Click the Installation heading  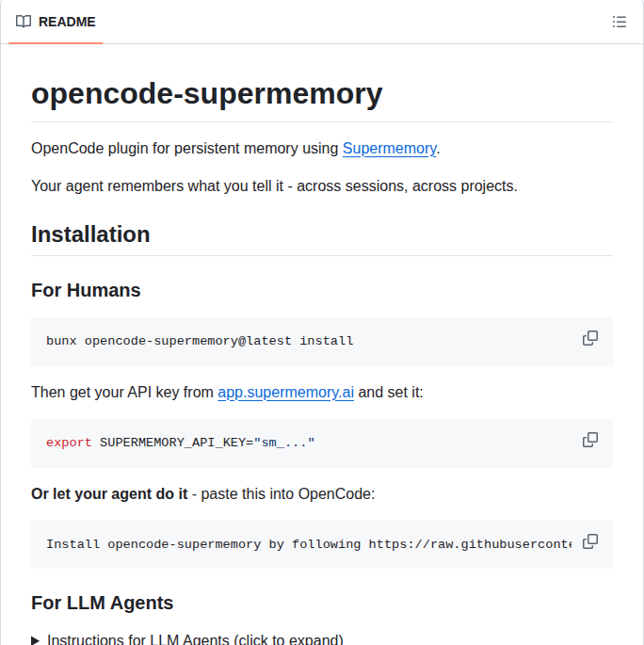(x=90, y=234)
